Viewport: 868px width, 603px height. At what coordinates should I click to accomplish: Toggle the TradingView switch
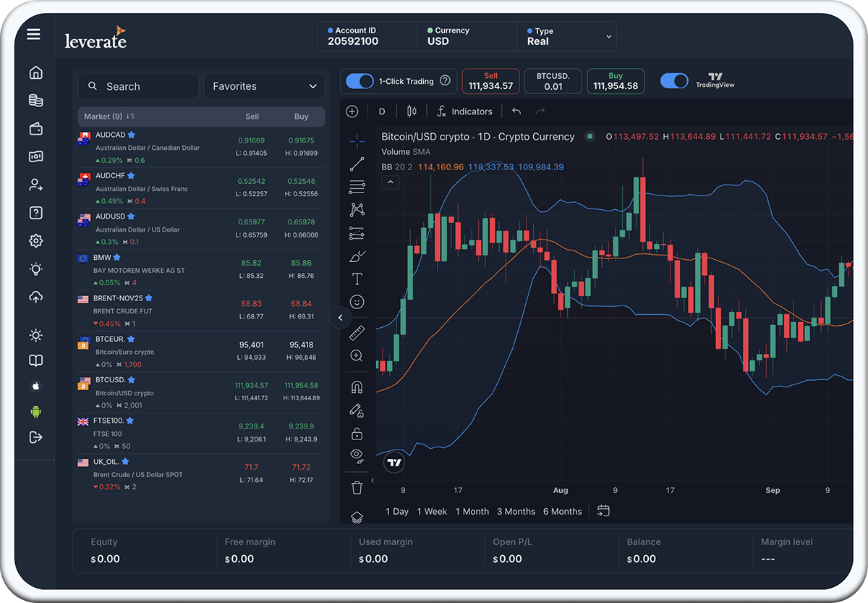674,81
